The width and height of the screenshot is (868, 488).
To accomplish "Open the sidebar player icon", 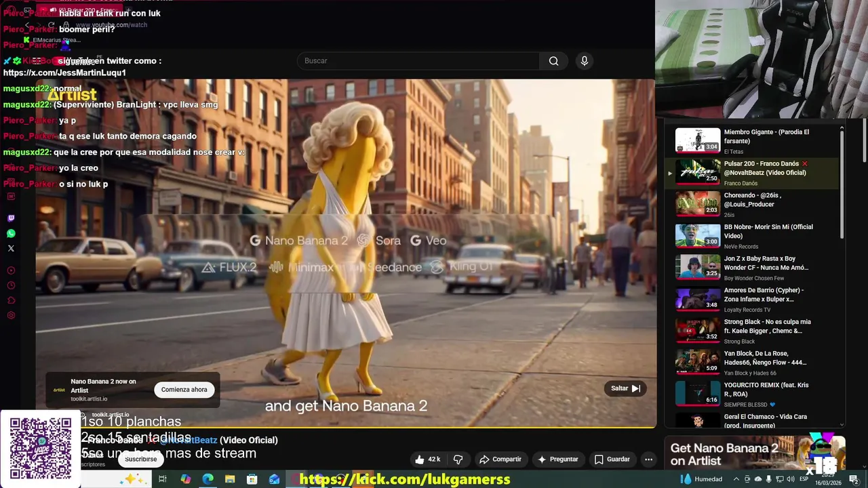I will (x=11, y=270).
